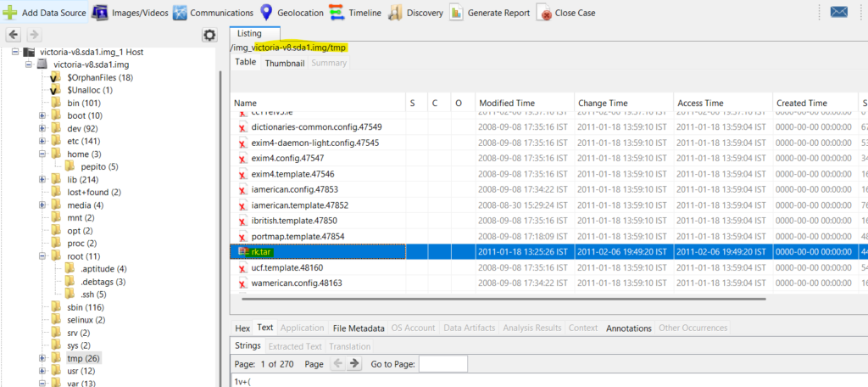Click Generate Report
The image size is (868, 387).
coord(489,12)
